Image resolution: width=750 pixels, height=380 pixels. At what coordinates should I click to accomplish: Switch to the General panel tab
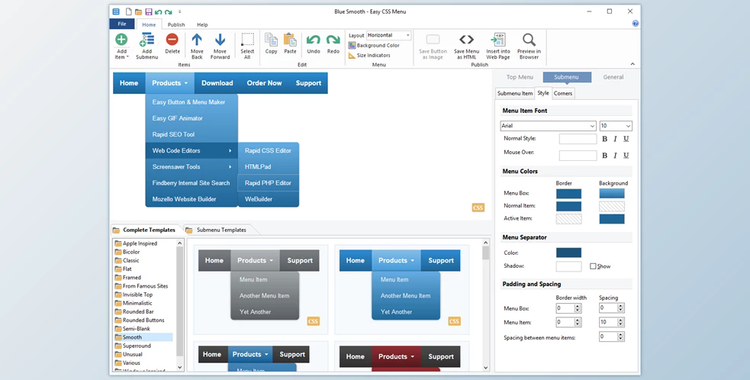tap(613, 77)
